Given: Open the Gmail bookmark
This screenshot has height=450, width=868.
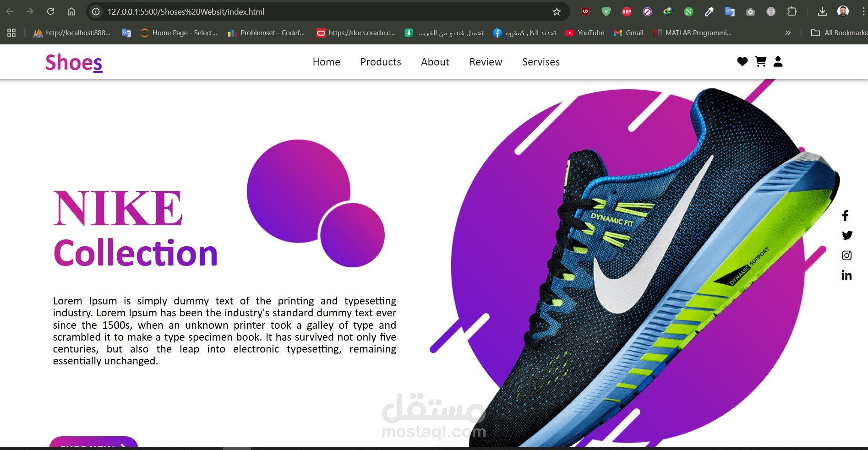Looking at the screenshot, I should [x=628, y=33].
